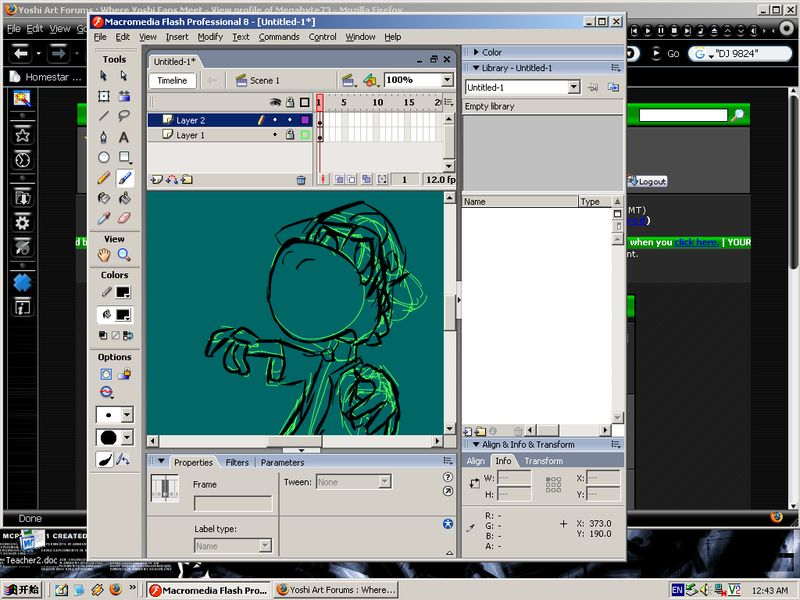Click the Go button in Firefox
Screen dimensions: 800x600
(666, 53)
